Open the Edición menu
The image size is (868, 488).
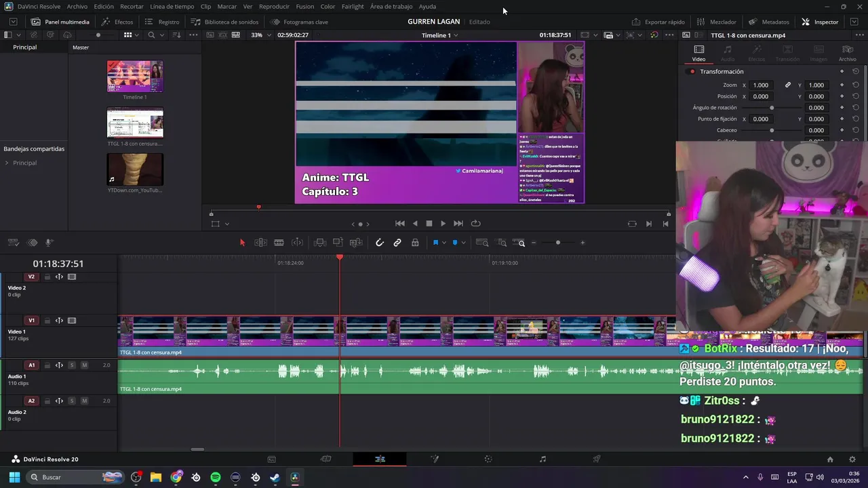coord(104,6)
